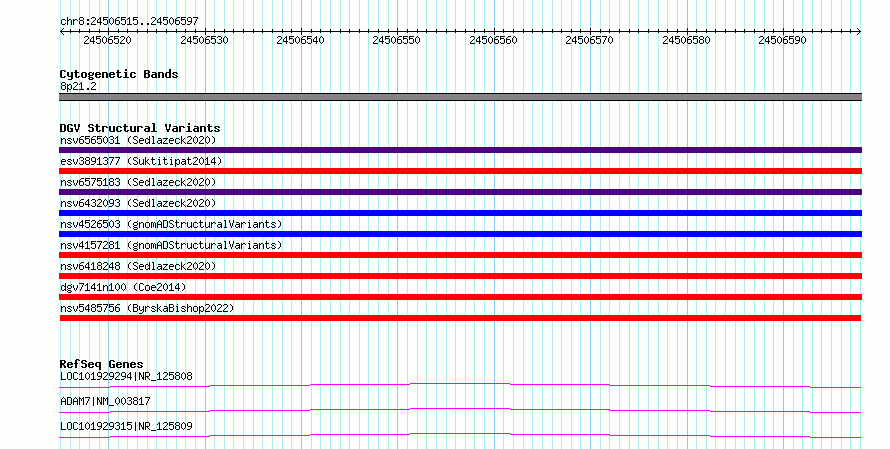890x449 pixels.
Task: Open the DGV Structural Variants track title
Action: coord(140,128)
